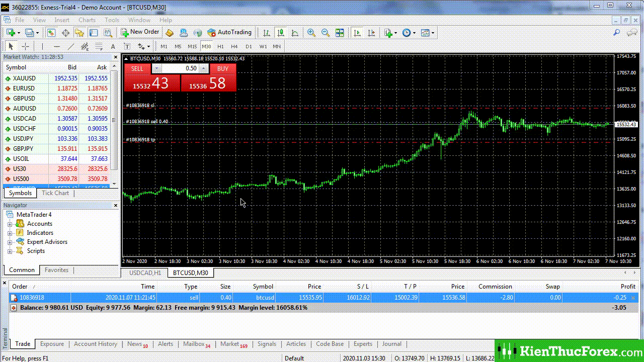Toggle the Market Watch panel icon

pos(51,33)
